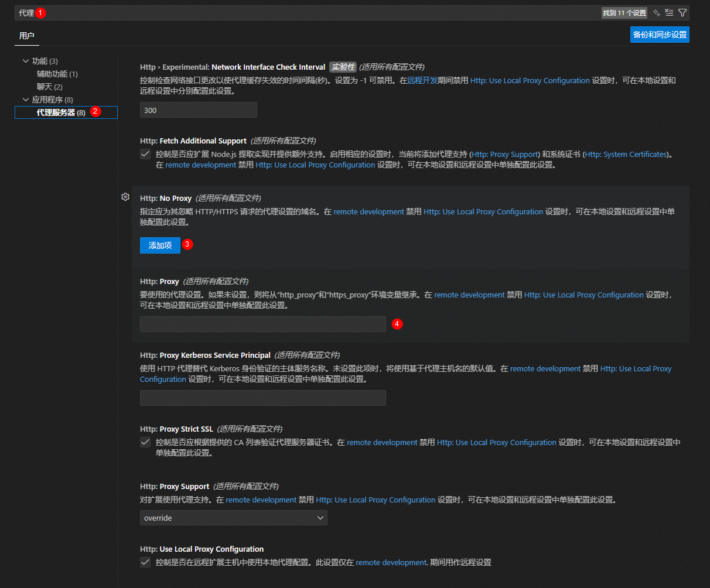Screen dimensions: 710x588
Task: Select 辅助功能 in the settings tree
Action: coord(57,74)
